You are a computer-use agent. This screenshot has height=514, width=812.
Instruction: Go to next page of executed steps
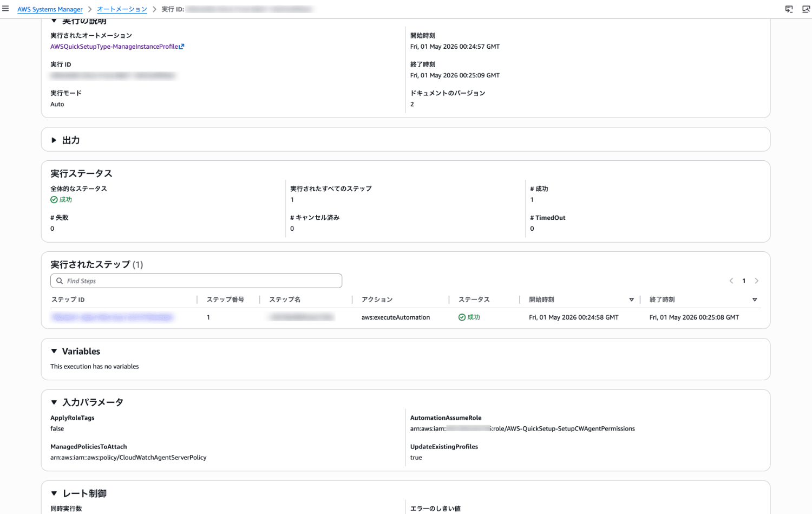(x=757, y=281)
